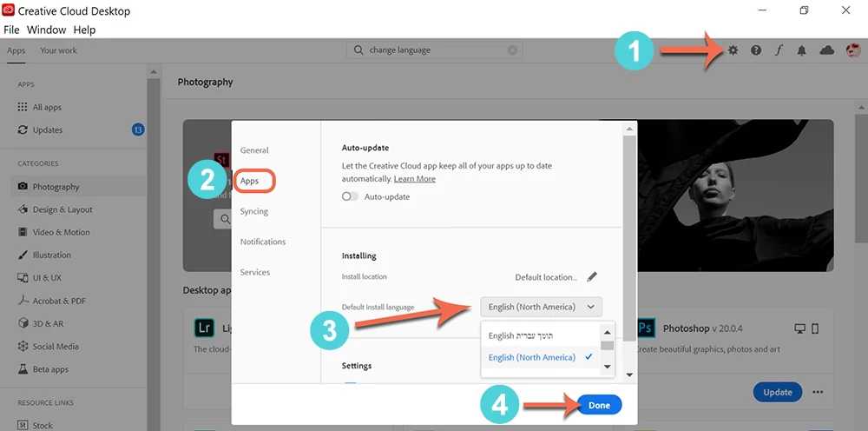Clear the search field text
The width and height of the screenshot is (868, 431).
click(x=513, y=50)
